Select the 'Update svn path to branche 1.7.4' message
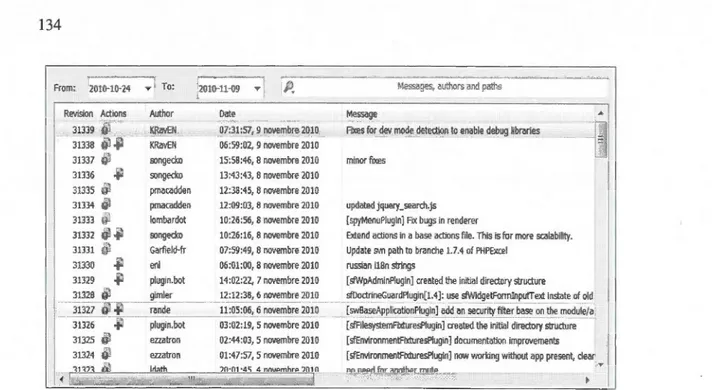The width and height of the screenshot is (712, 390). pyautogui.click(x=426, y=251)
